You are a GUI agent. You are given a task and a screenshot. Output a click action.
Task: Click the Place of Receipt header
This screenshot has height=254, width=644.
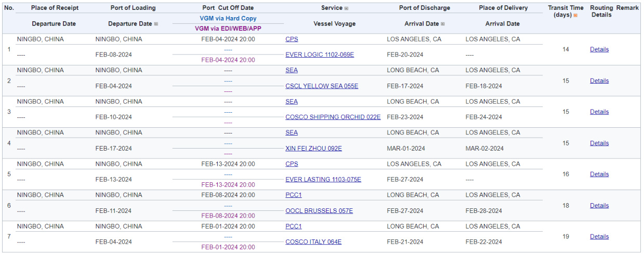pyautogui.click(x=55, y=8)
